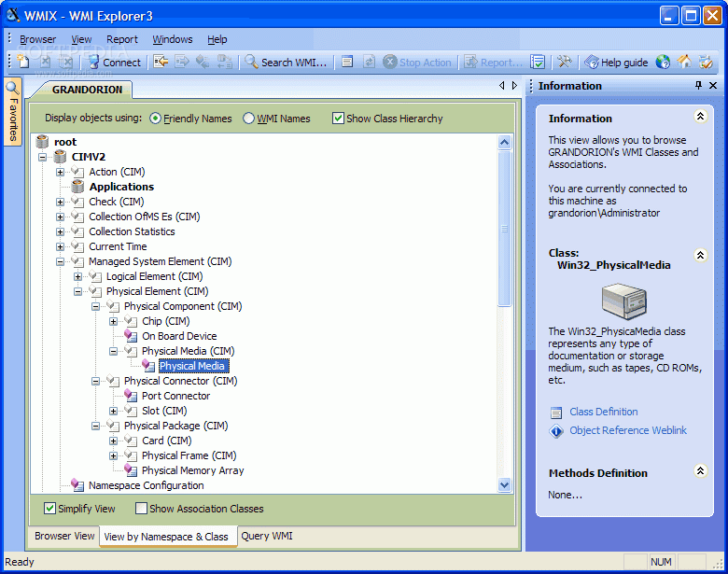Toggle the Show Class Hierarchy checkbox

pyautogui.click(x=338, y=119)
